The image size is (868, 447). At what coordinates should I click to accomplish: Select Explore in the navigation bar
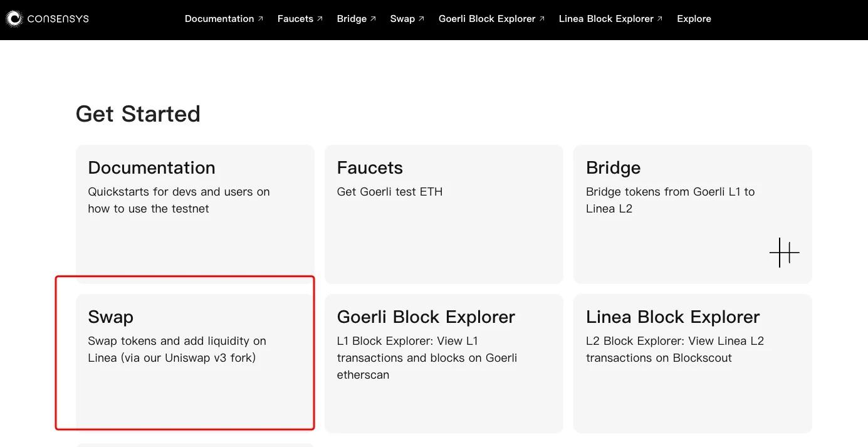pos(693,18)
